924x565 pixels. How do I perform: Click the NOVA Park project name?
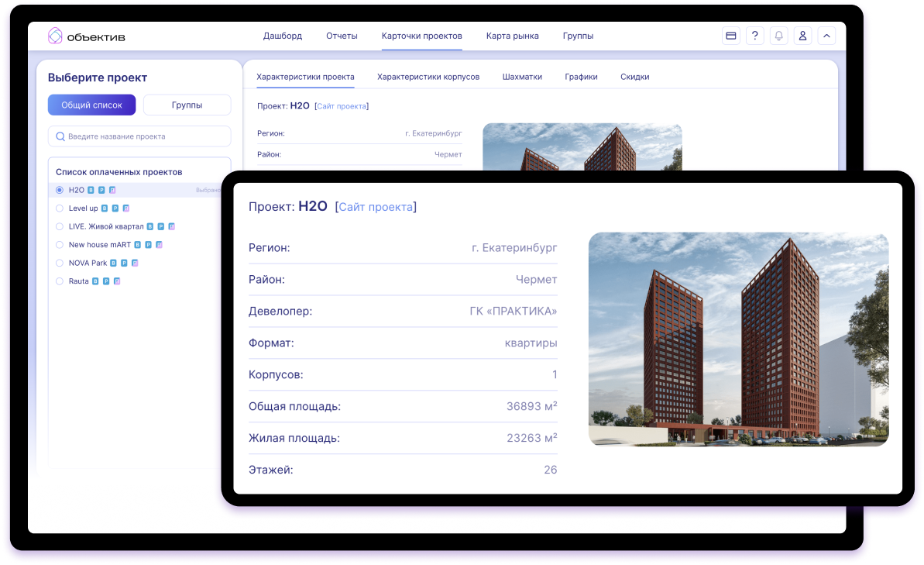88,264
